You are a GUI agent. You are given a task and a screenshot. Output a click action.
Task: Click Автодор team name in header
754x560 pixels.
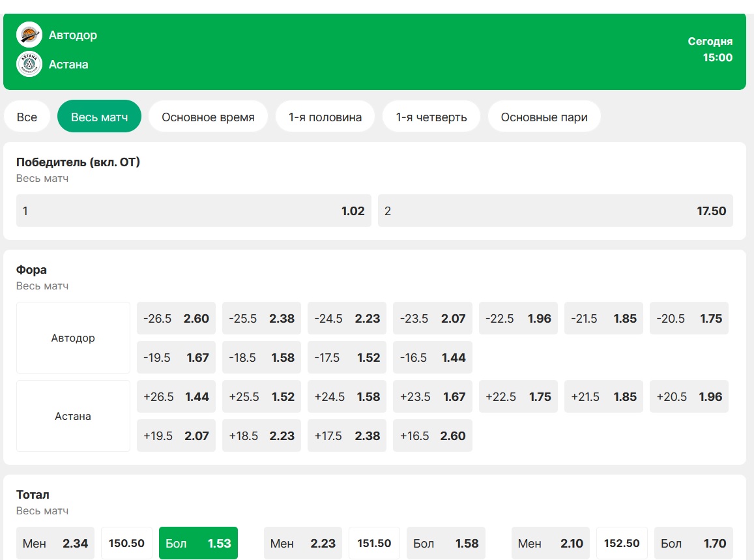72,35
